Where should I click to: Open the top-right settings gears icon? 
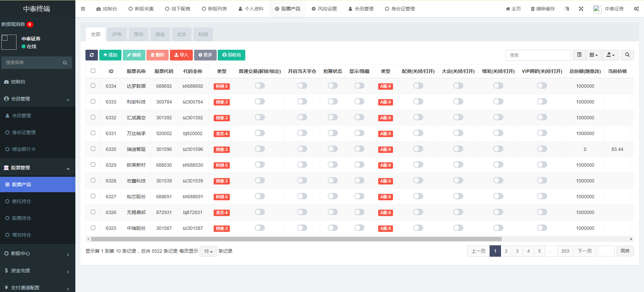click(636, 9)
